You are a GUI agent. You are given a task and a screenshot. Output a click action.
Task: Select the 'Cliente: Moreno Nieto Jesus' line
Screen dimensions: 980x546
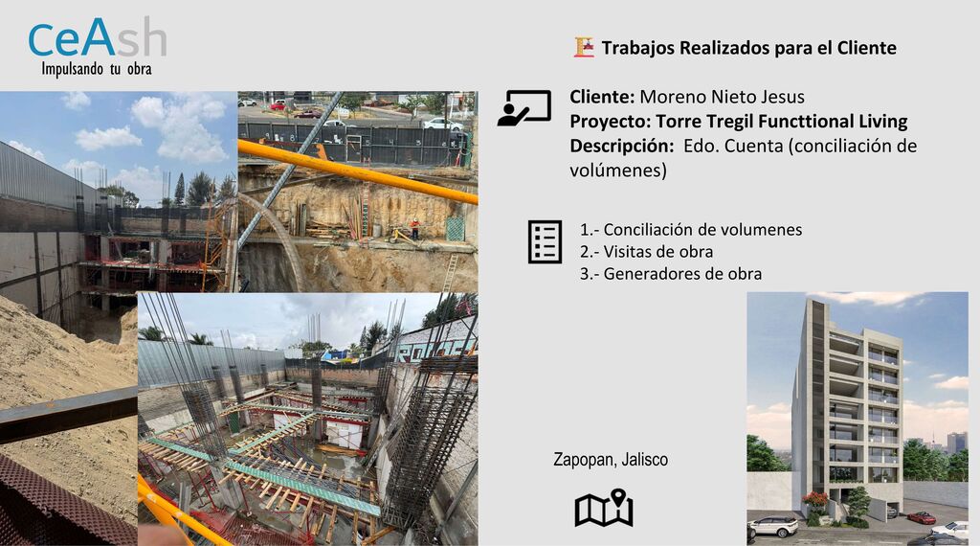point(686,97)
